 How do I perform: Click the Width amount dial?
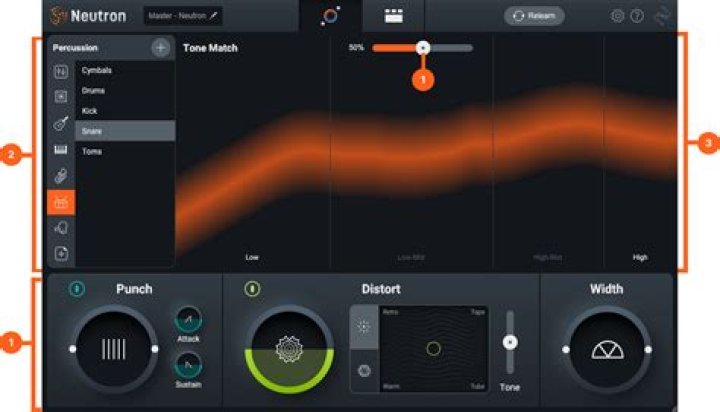(x=607, y=349)
